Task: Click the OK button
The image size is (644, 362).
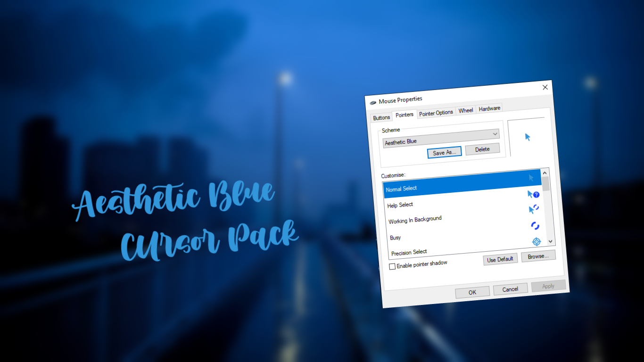Action: [472, 292]
